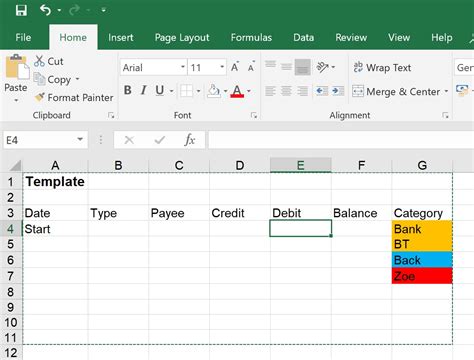Toggle Underline formatting
This screenshot has height=360, width=474.
tap(160, 90)
